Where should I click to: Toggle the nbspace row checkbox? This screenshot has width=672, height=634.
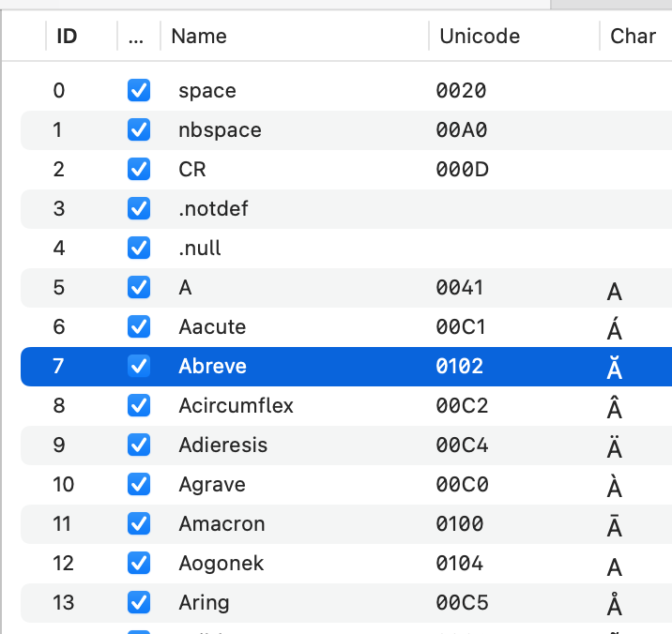(139, 130)
